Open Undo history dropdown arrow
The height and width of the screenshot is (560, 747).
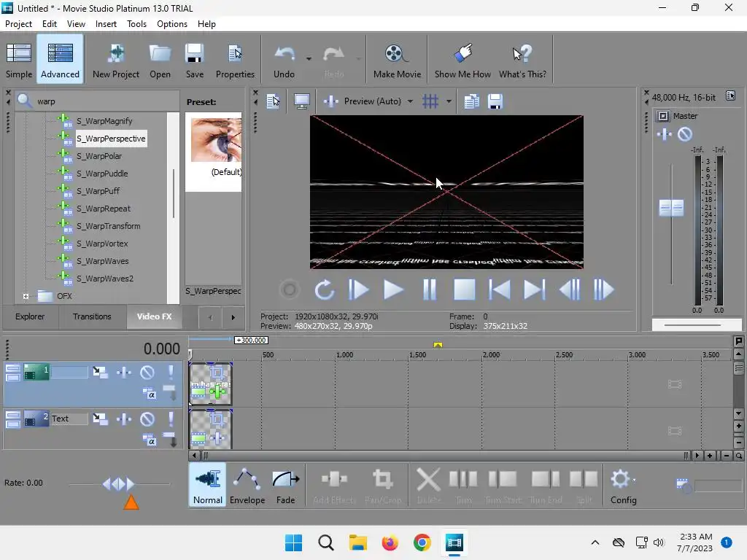(309, 59)
